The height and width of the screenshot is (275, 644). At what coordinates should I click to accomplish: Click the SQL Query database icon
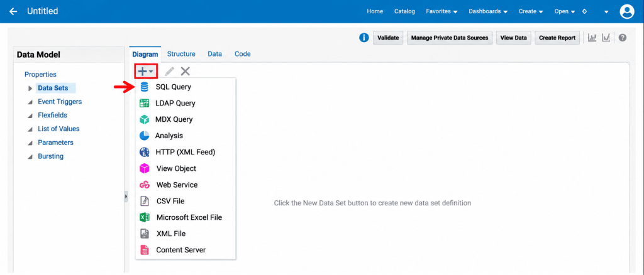tap(144, 87)
